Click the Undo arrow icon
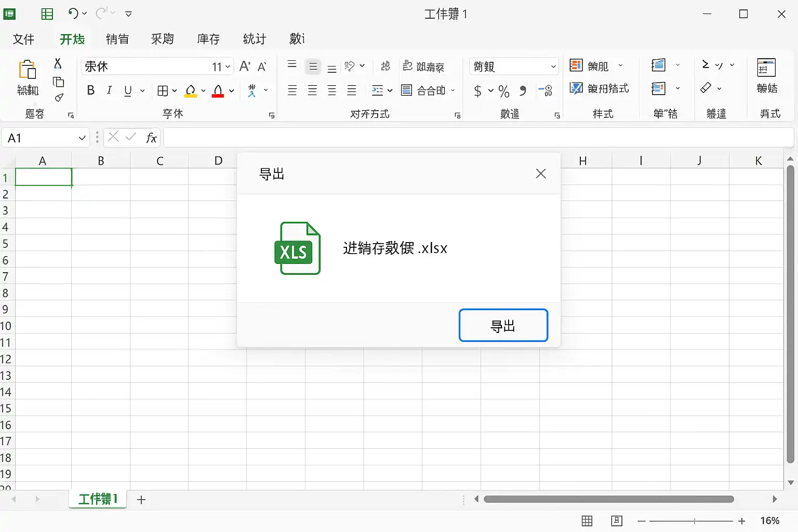 pos(73,14)
